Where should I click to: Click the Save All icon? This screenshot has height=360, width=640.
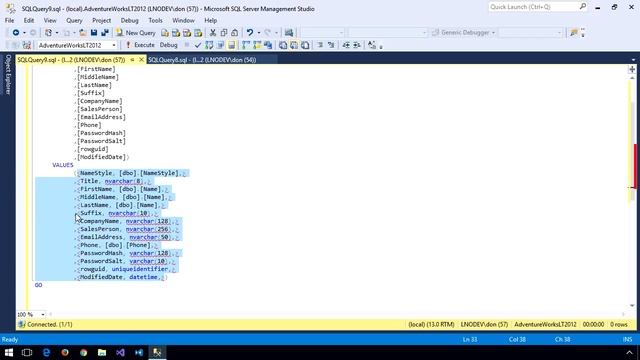(x=105, y=33)
